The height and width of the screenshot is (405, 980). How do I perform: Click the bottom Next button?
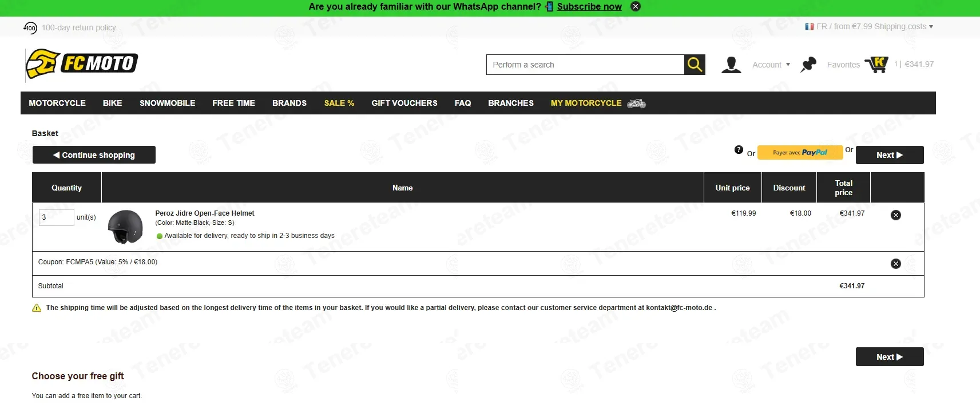click(890, 357)
